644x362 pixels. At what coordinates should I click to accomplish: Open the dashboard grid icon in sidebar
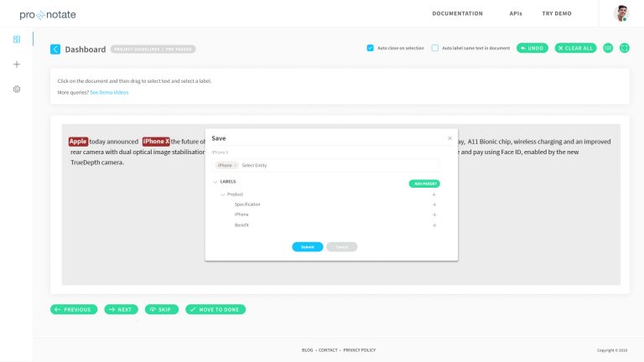[17, 39]
